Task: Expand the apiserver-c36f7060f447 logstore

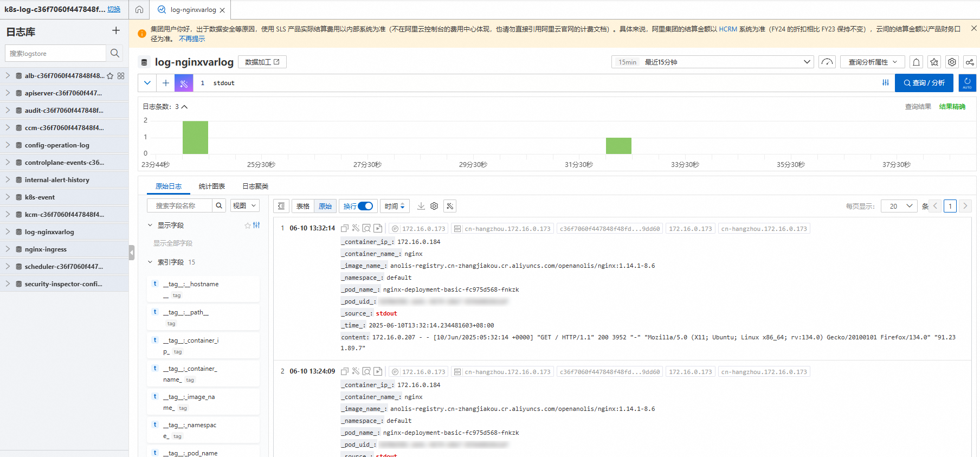Action: pyautogui.click(x=8, y=93)
